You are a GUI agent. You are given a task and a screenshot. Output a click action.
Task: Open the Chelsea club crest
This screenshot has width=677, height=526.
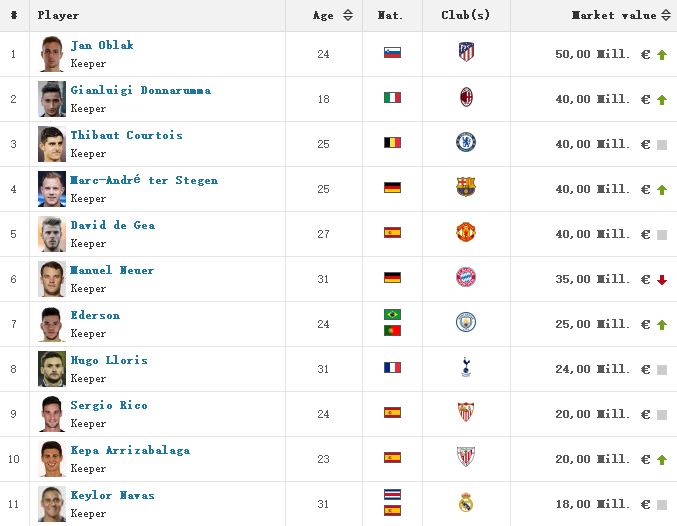tap(466, 142)
